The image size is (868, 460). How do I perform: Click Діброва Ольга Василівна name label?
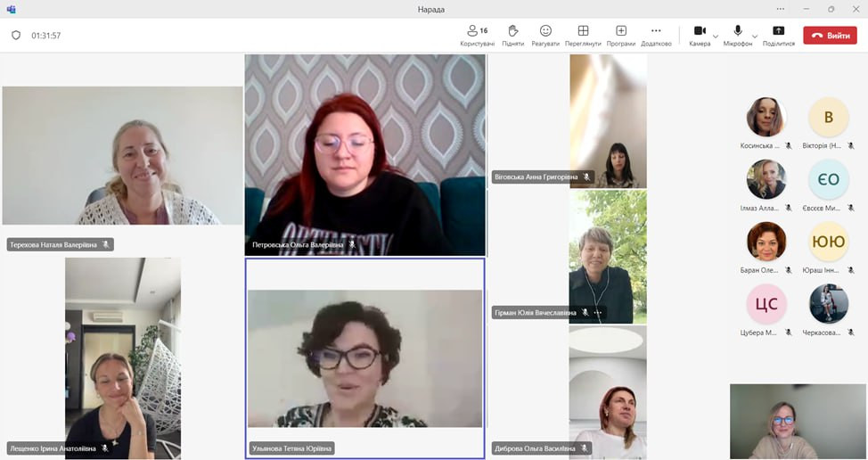click(536, 448)
